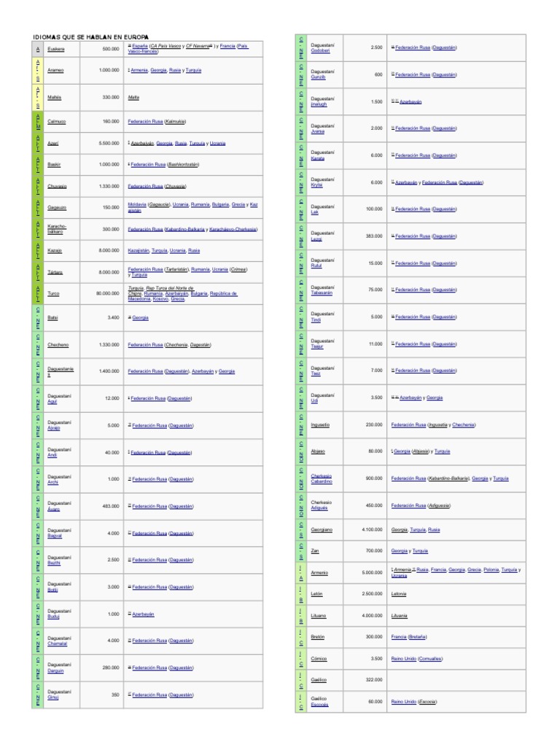Image resolution: width=560 pixels, height=747 pixels.
Task: Open the Adiguesia region link
Action: tap(438, 506)
